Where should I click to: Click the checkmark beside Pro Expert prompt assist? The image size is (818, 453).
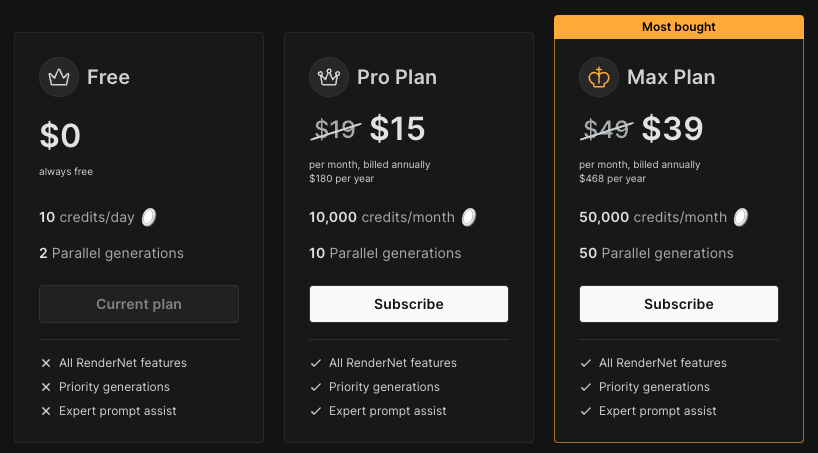pos(316,411)
